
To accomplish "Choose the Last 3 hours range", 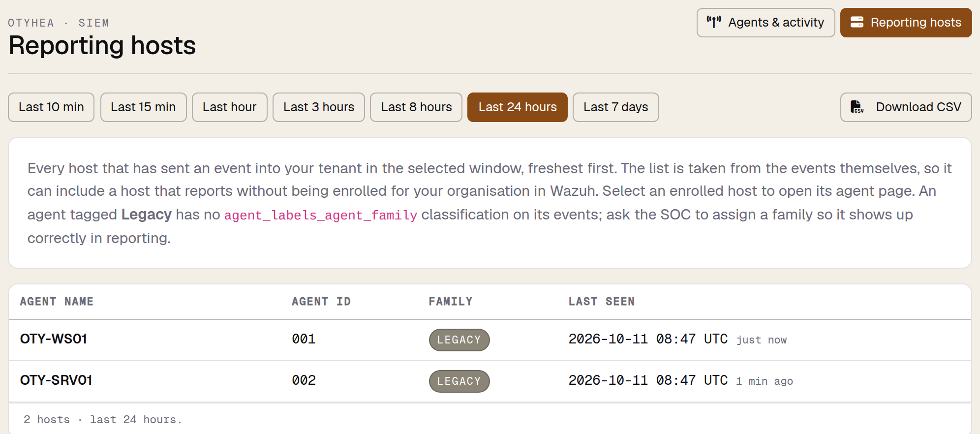I will click(x=319, y=107).
